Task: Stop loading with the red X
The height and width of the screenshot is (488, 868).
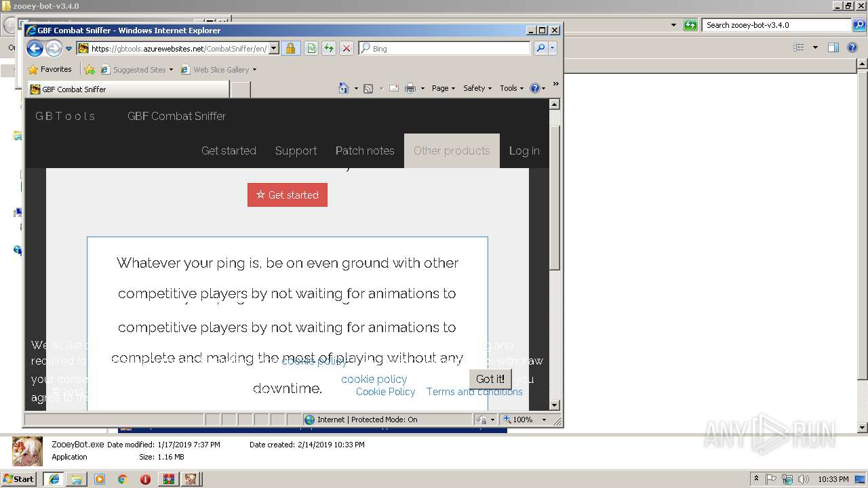Action: pos(346,49)
